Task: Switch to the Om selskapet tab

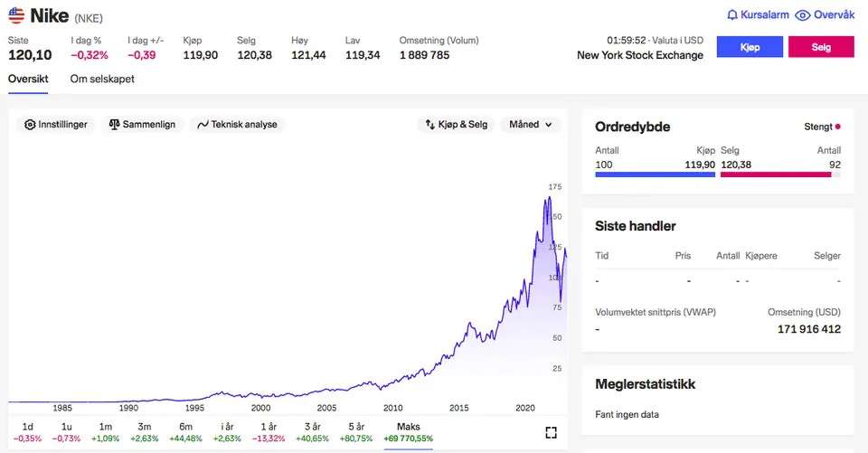Action: pos(102,79)
